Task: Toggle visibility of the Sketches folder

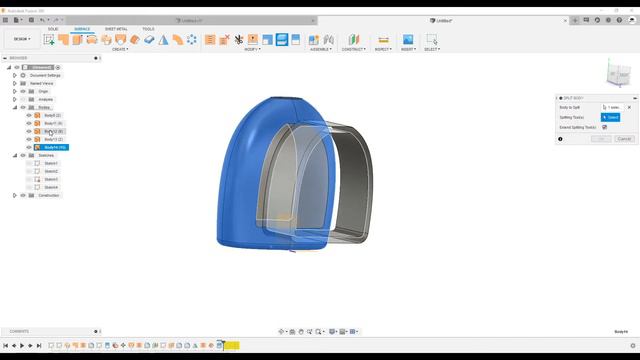Action: pos(23,156)
